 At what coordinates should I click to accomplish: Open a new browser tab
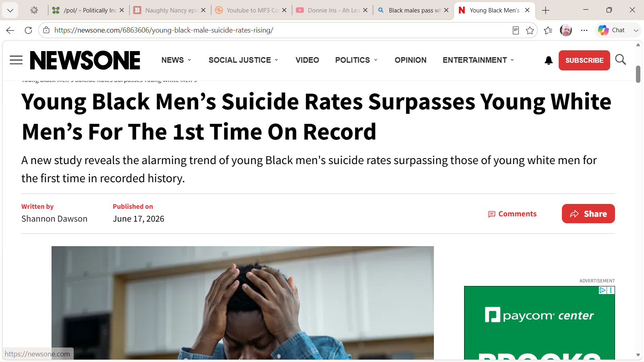tap(546, 10)
